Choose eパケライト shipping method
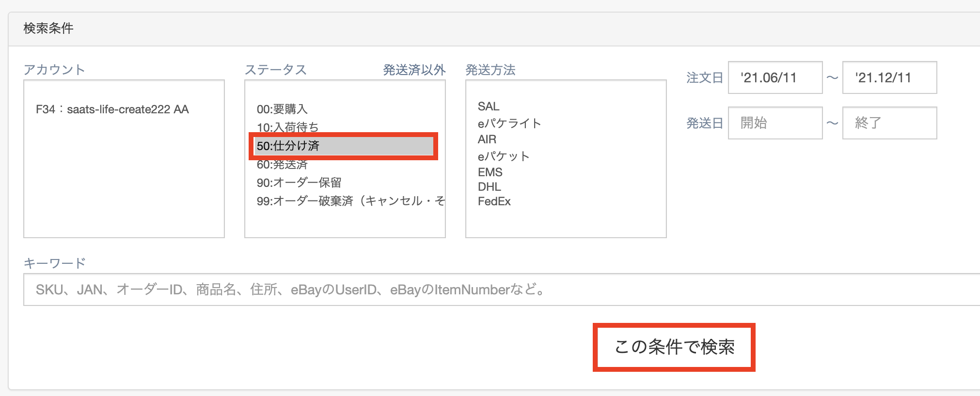 (509, 123)
